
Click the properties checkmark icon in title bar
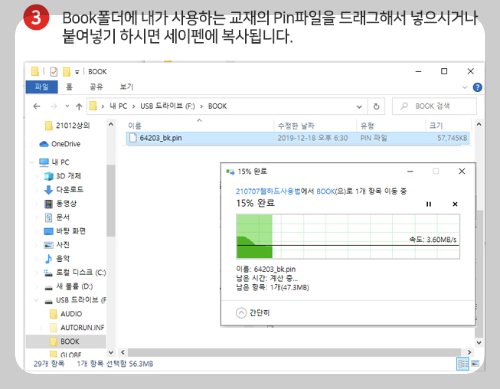[53, 71]
